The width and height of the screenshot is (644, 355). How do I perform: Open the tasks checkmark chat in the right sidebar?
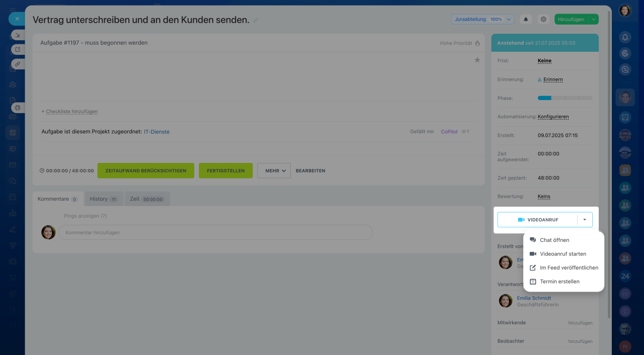tap(625, 117)
